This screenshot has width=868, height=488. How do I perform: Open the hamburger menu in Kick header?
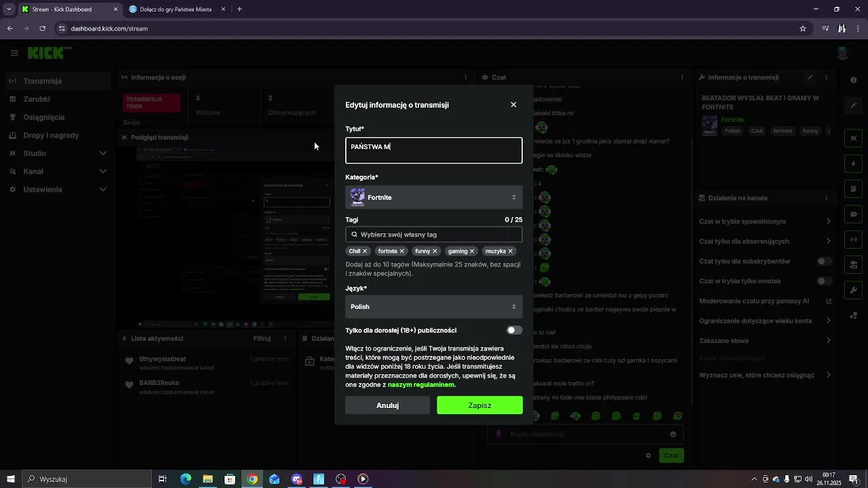point(14,53)
